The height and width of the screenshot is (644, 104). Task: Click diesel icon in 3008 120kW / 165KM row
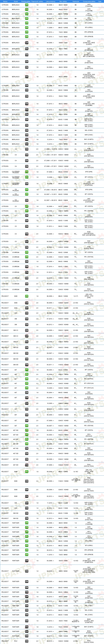[27, 303]
